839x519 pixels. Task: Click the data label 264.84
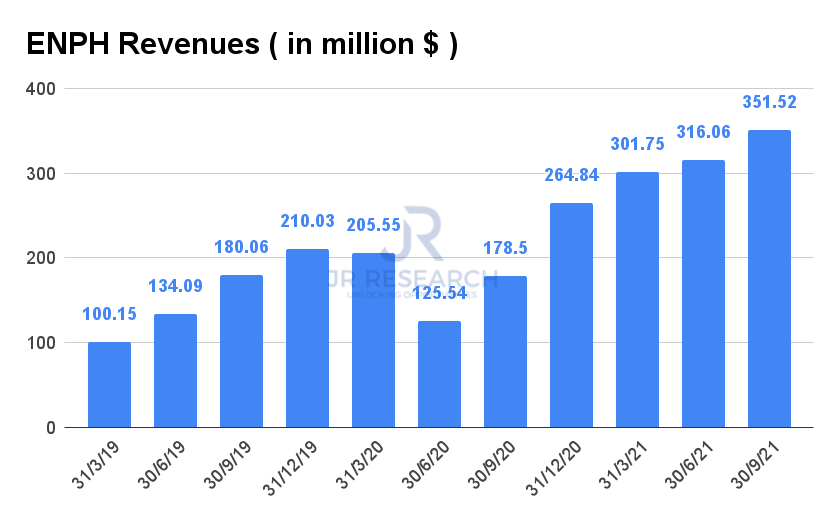click(x=571, y=175)
